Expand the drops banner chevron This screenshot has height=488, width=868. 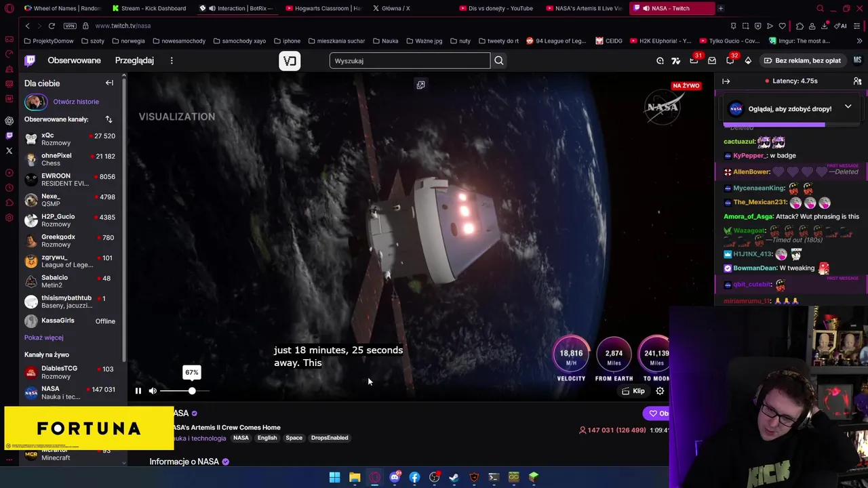[x=848, y=106]
